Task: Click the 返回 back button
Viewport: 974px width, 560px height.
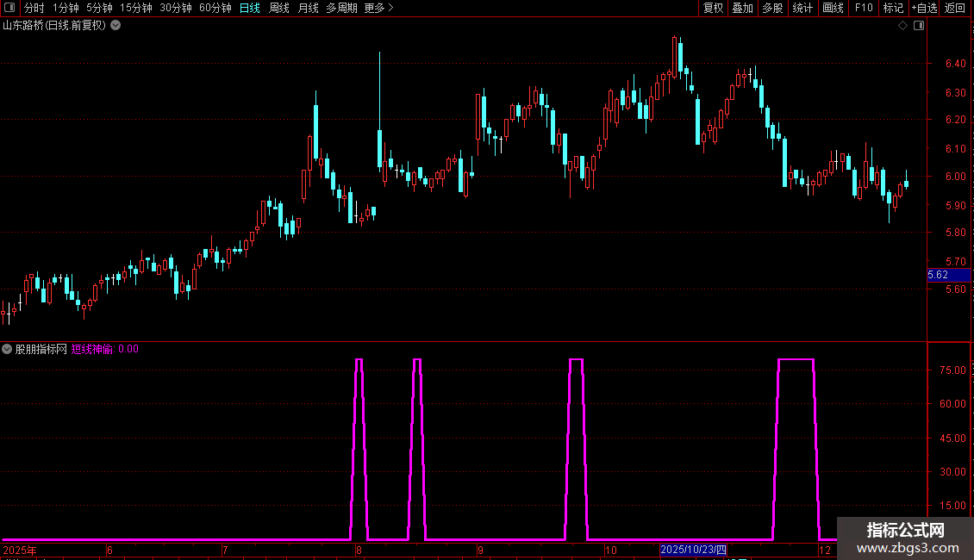Action: (955, 8)
